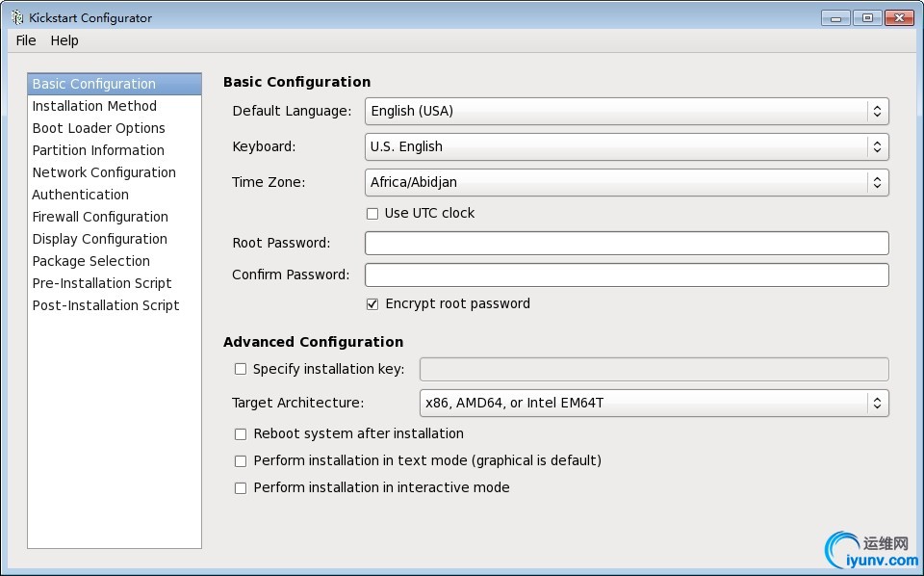Switch to Firewall Configuration section
The height and width of the screenshot is (576, 924).
[x=100, y=218]
